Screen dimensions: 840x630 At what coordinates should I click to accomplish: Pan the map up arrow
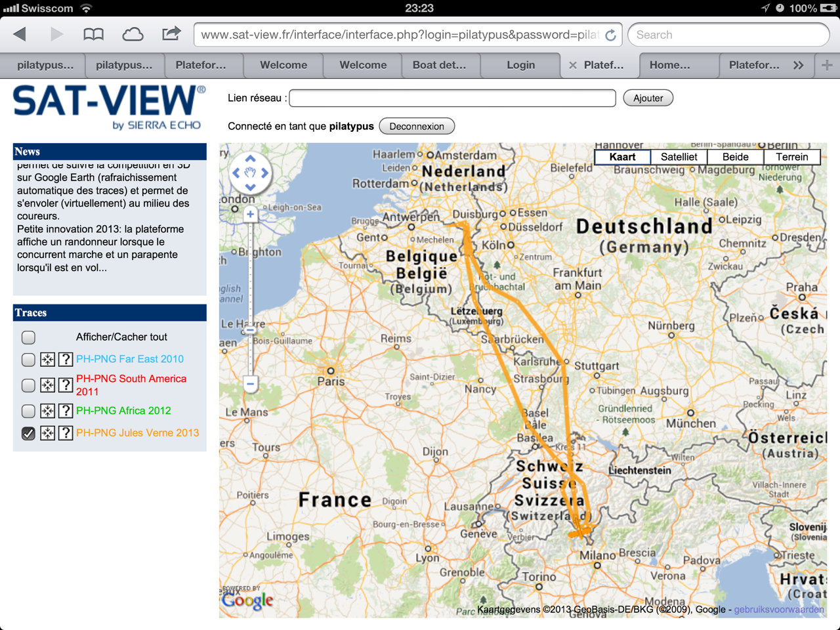tap(250, 159)
